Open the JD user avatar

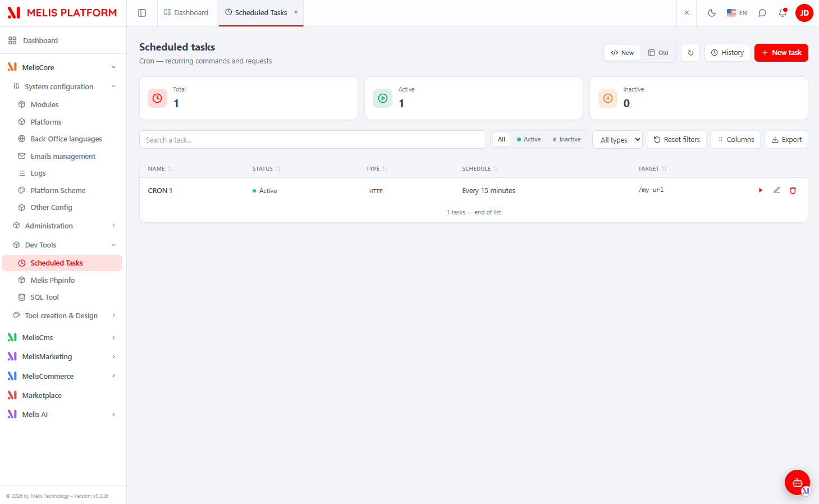point(804,13)
